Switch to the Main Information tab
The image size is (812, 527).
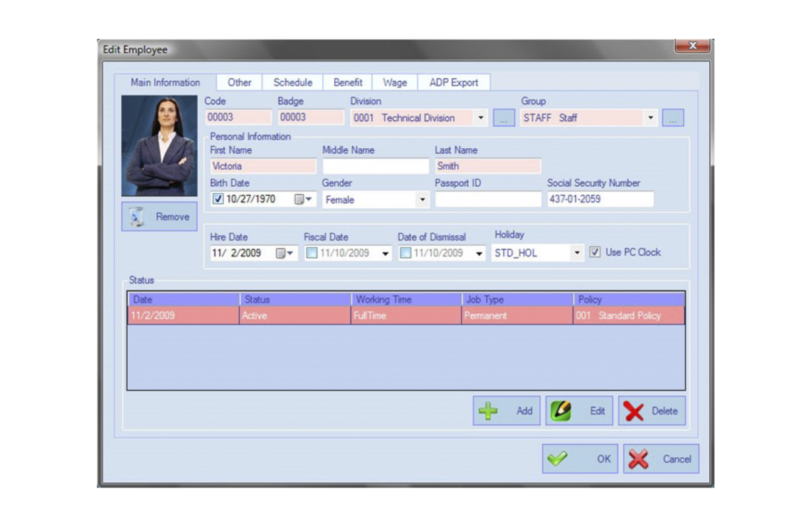click(x=165, y=82)
